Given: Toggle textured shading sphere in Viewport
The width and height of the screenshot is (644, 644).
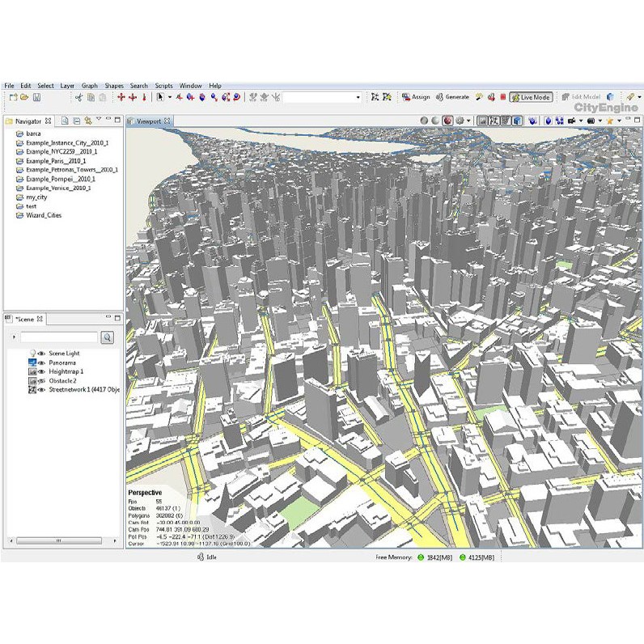Looking at the screenshot, I should 447,121.
